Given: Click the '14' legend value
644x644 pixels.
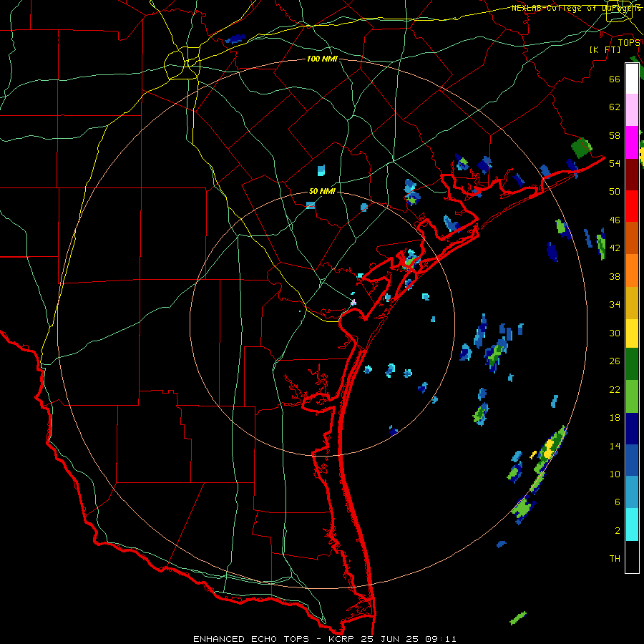Looking at the screenshot, I should [x=615, y=446].
